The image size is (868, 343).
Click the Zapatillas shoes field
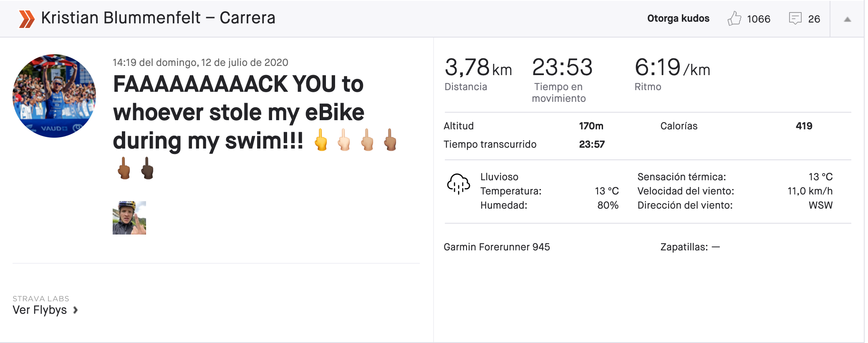(x=690, y=247)
